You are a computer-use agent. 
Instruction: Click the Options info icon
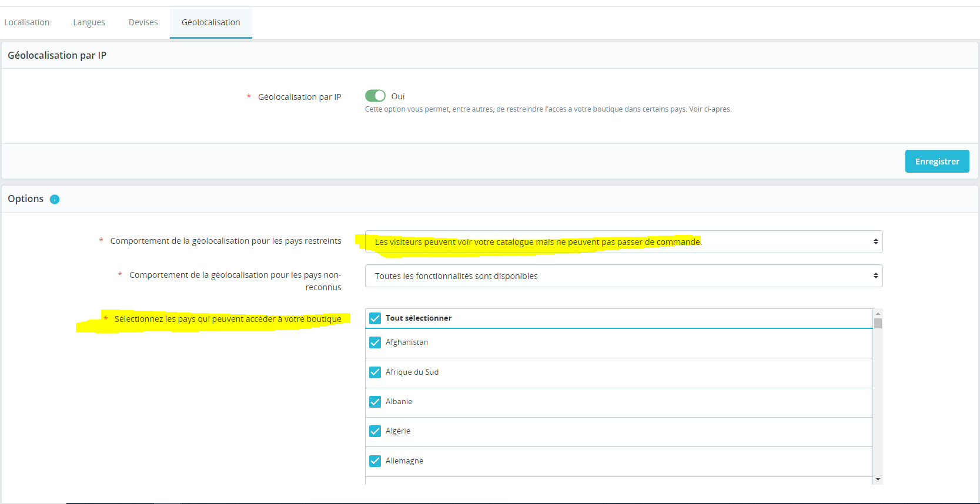55,199
